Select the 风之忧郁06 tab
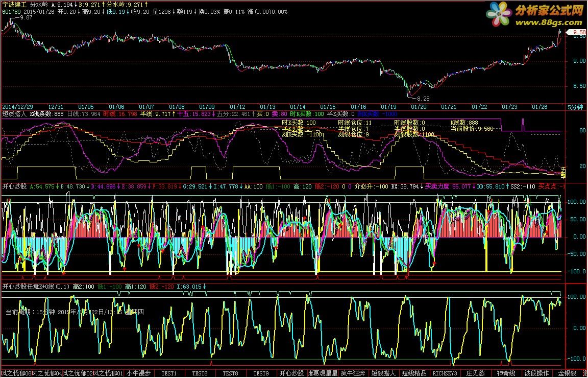 point(16,373)
